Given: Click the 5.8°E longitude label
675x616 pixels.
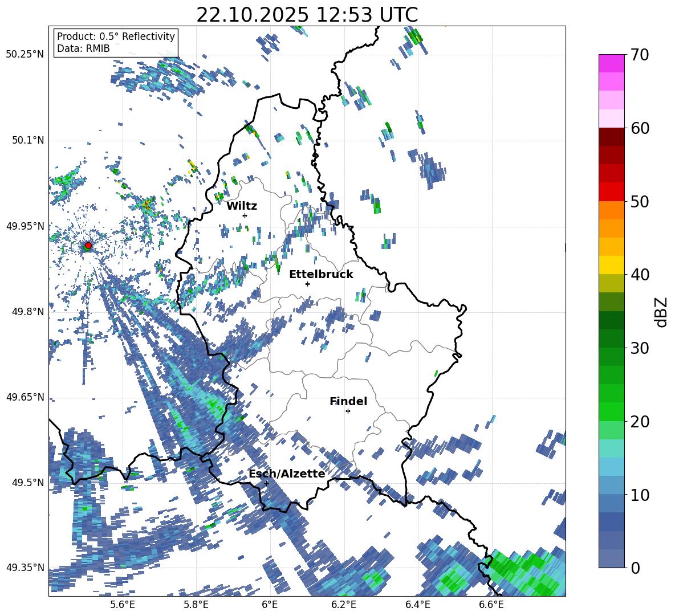Looking at the screenshot, I should click(196, 605).
